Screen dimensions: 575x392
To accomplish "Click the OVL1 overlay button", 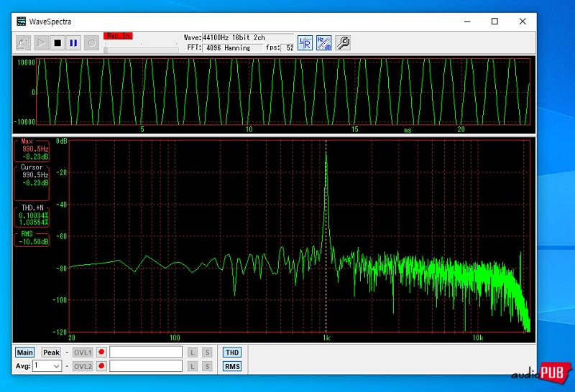I will pyautogui.click(x=83, y=353).
